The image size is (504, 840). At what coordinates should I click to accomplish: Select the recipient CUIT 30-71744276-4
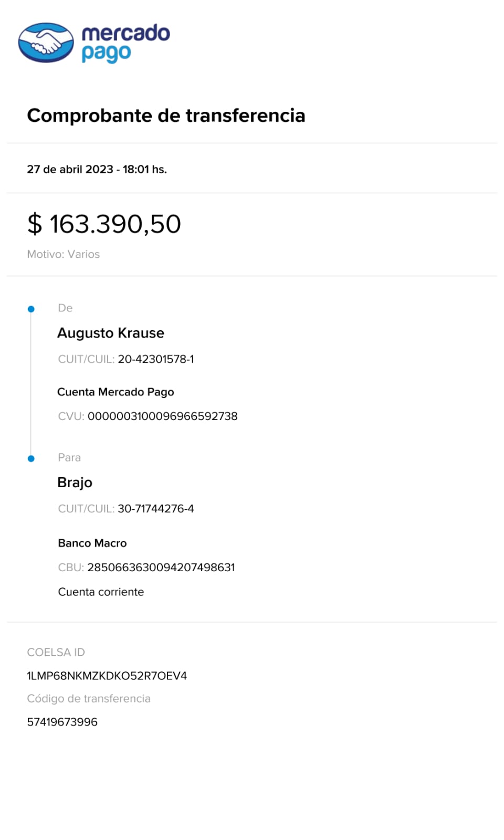[x=155, y=509]
